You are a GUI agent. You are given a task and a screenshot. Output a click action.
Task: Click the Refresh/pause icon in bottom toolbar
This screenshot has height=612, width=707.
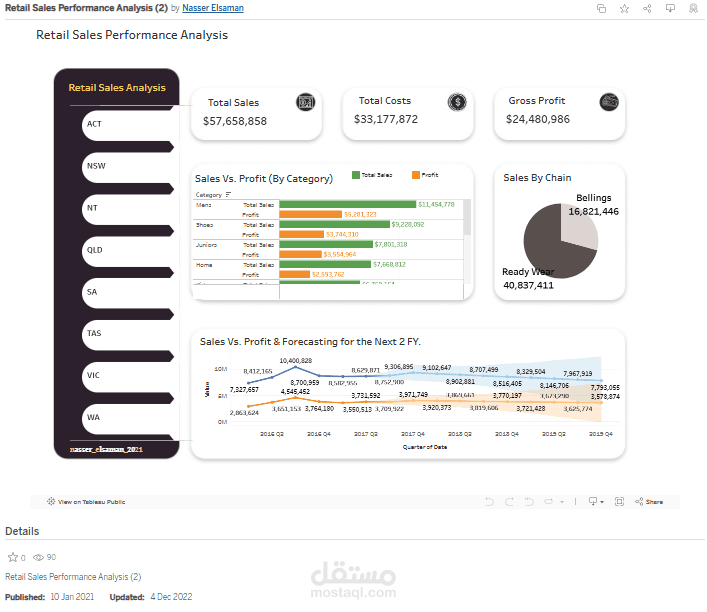click(x=548, y=502)
